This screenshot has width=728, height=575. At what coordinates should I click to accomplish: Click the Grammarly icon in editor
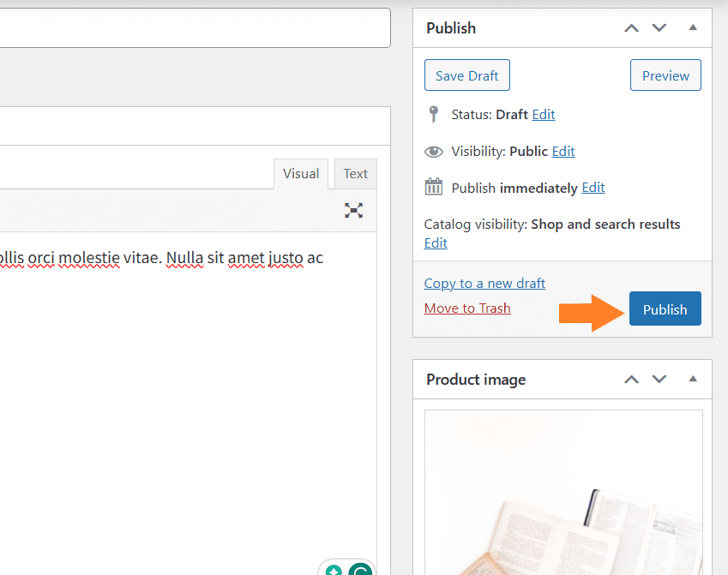point(360,570)
